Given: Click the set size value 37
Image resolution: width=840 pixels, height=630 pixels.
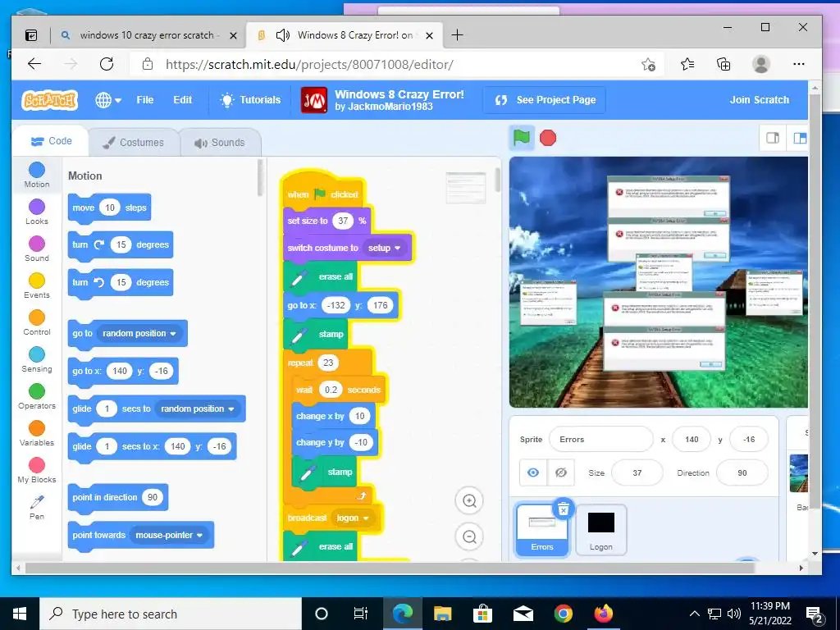Looking at the screenshot, I should (343, 221).
